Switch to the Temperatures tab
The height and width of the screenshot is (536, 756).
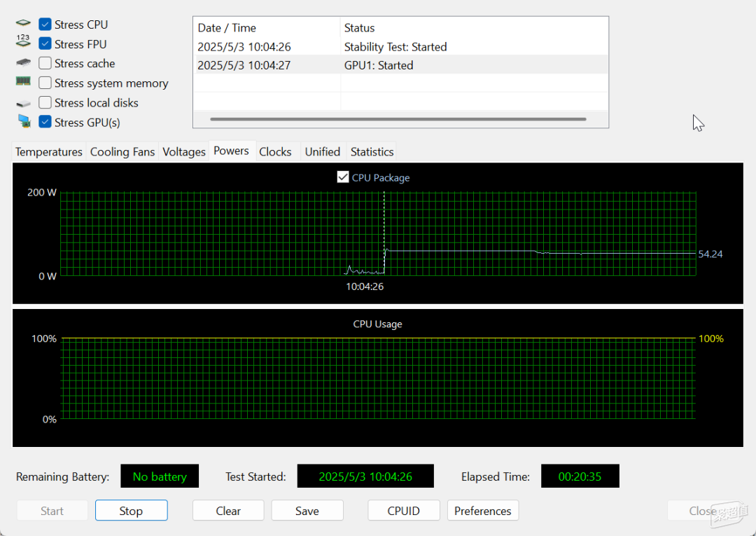click(49, 151)
